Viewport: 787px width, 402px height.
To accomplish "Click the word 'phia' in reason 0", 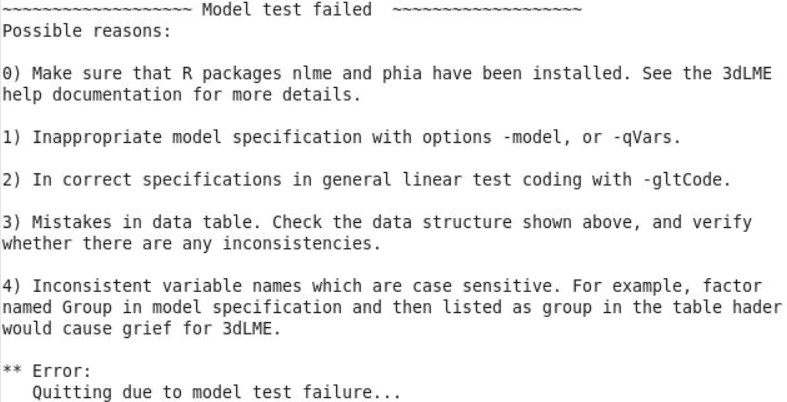I will click(x=402, y=74).
